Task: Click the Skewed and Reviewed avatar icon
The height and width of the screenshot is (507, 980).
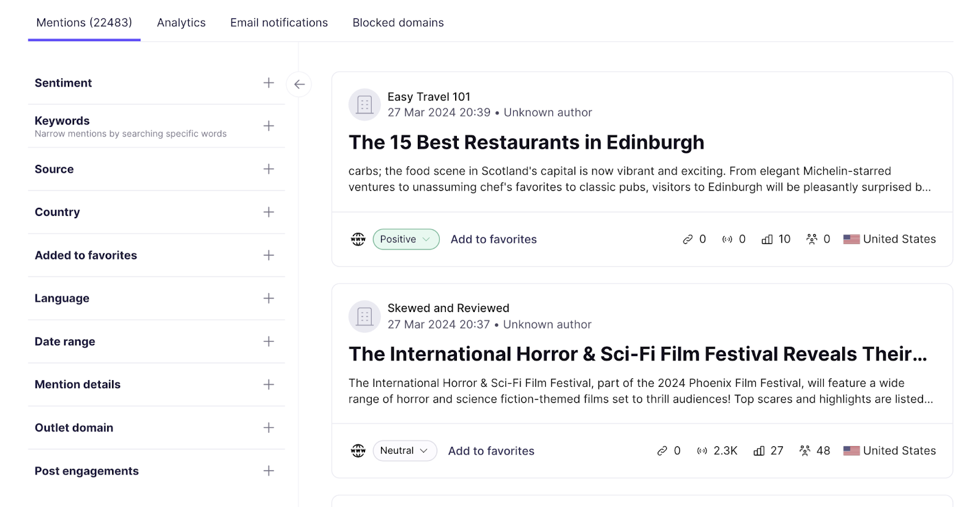Action: [364, 316]
